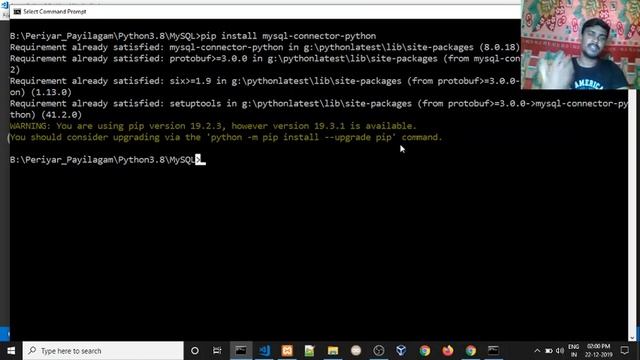Screen dimensions: 640x360
Task: Open XAMPP from the taskbar
Action: [x=287, y=351]
